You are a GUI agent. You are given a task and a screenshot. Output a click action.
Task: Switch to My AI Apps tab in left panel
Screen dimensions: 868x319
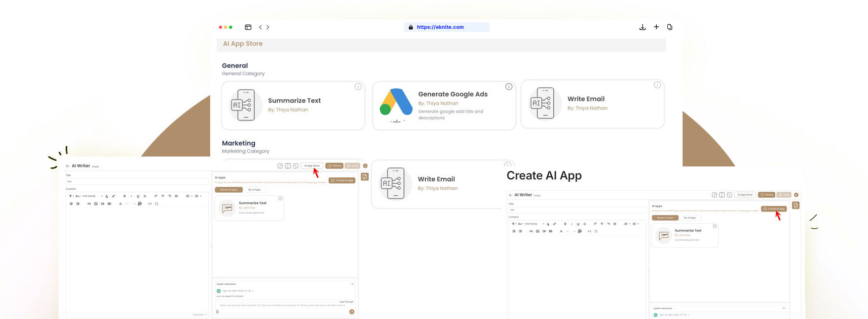pyautogui.click(x=254, y=190)
